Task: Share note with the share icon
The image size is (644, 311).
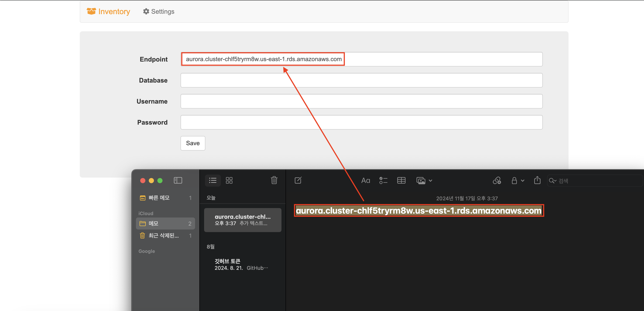Action: pyautogui.click(x=537, y=180)
